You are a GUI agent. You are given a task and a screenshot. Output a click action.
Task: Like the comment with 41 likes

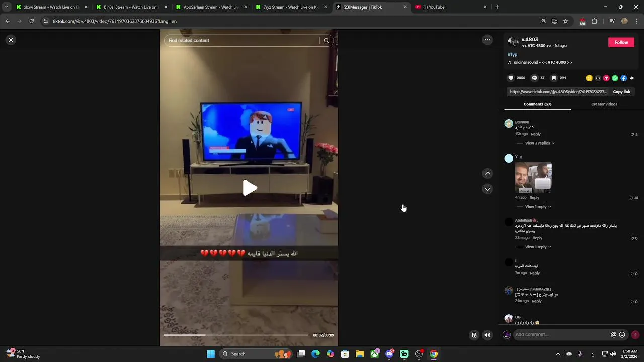tap(632, 198)
